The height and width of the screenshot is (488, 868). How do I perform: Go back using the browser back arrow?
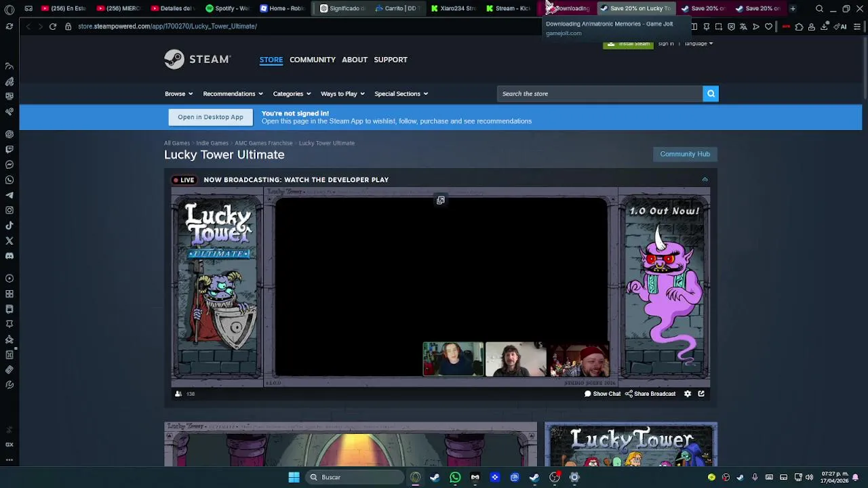coord(28,26)
